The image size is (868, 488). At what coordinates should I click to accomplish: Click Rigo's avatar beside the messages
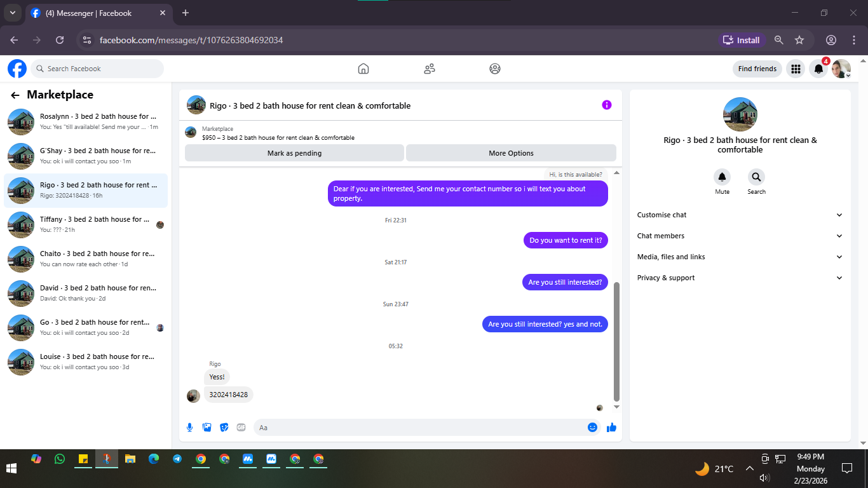click(x=193, y=396)
